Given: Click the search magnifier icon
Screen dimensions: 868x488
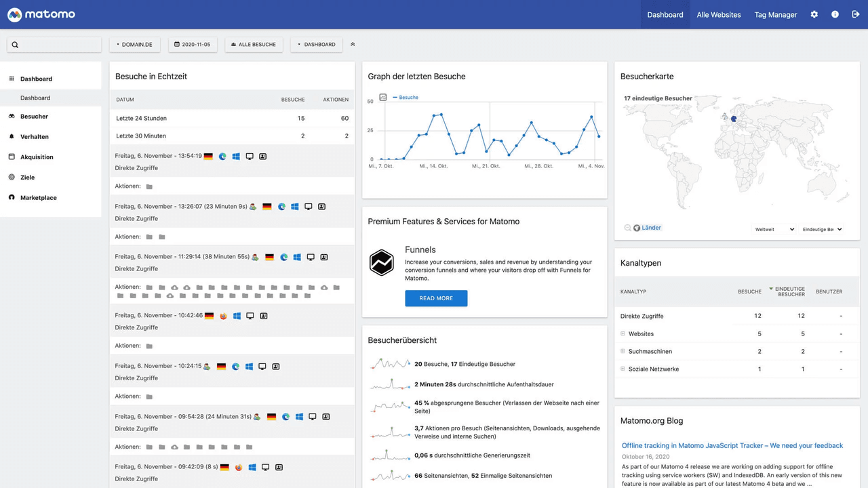Looking at the screenshot, I should (x=15, y=45).
